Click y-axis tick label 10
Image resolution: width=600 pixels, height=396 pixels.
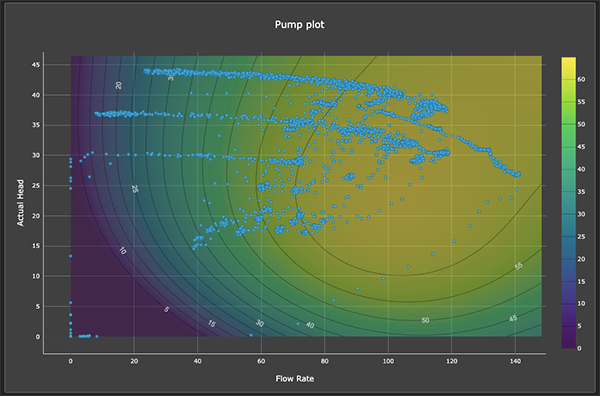(x=36, y=276)
